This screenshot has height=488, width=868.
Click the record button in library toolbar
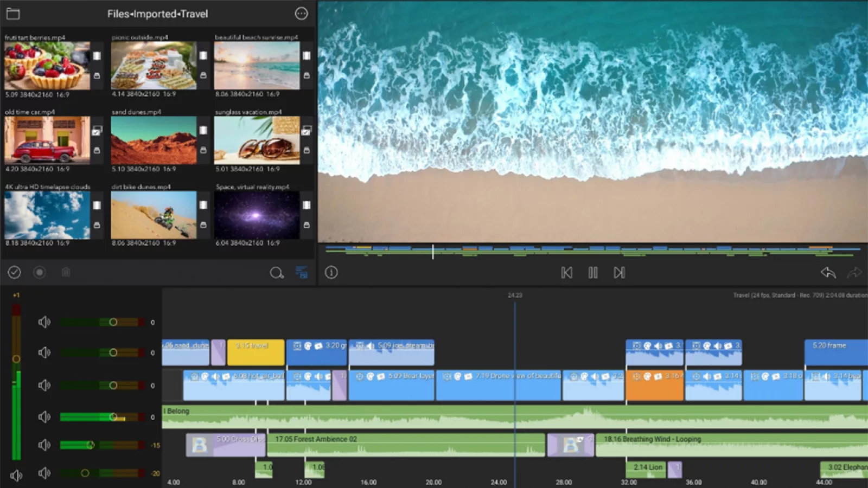[40, 272]
